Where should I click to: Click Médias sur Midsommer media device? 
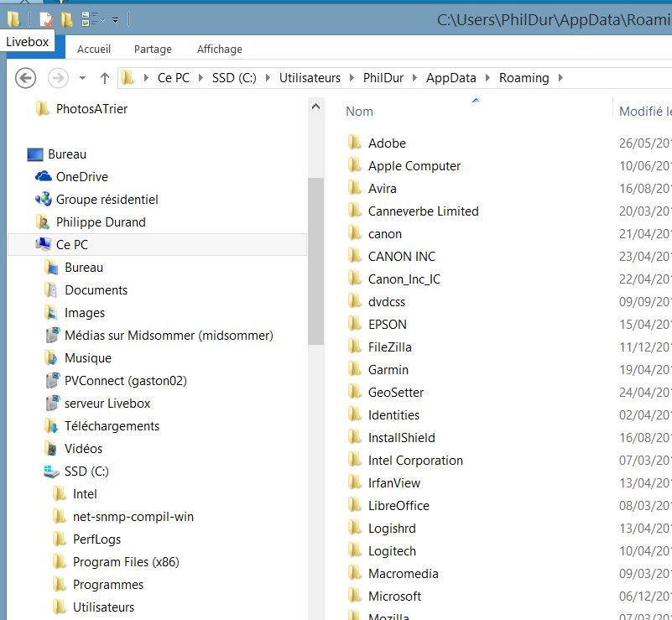click(x=168, y=336)
